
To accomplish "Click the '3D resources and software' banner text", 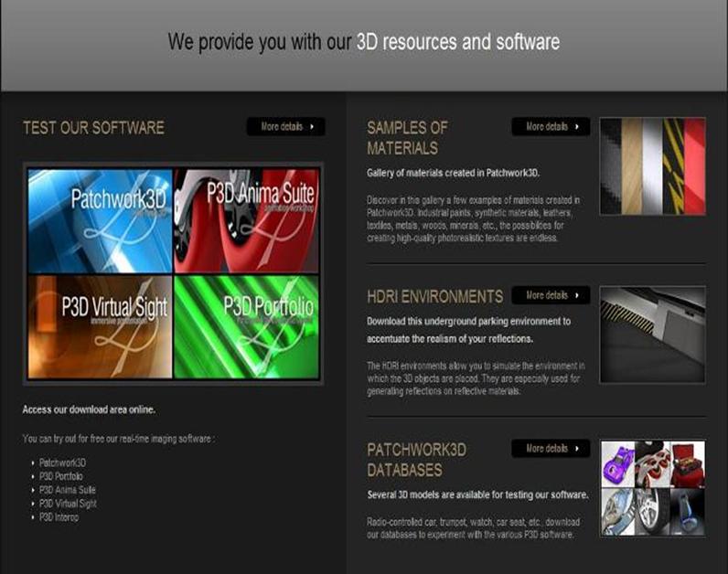I will tap(458, 42).
